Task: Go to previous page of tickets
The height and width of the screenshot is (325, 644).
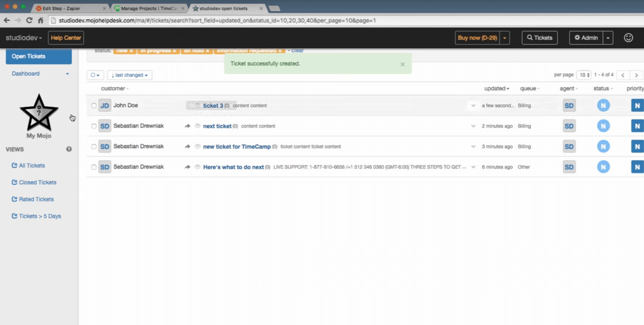Action: point(623,75)
